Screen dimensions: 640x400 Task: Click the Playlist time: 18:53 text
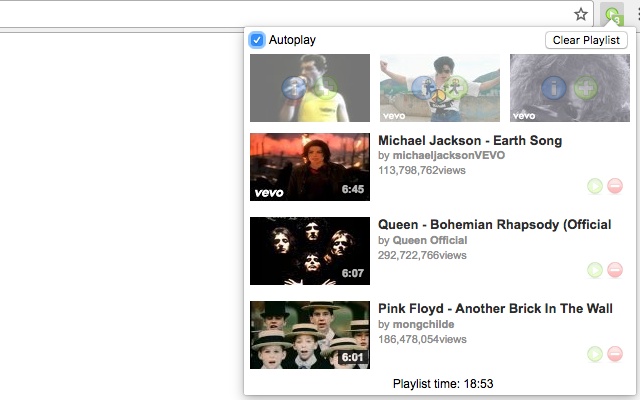pyautogui.click(x=443, y=384)
